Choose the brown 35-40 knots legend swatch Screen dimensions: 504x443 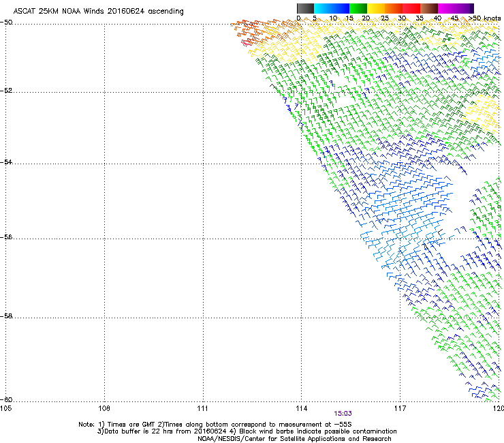point(429,8)
